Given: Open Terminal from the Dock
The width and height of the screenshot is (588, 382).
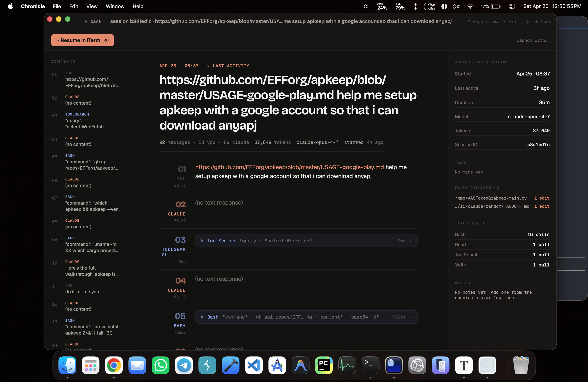Looking at the screenshot, I should (371, 365).
